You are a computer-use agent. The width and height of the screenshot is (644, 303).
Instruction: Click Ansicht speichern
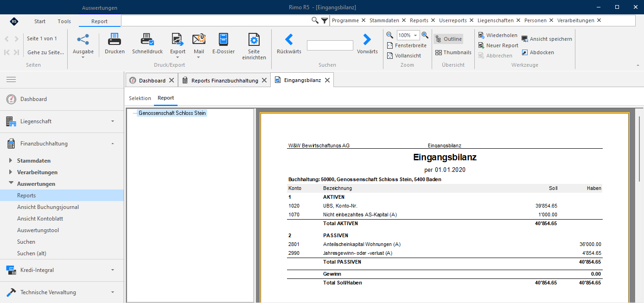[x=547, y=39]
